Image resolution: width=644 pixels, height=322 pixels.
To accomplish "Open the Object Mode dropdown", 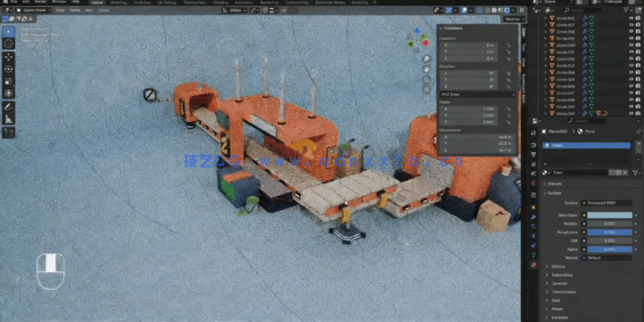I will point(33,10).
